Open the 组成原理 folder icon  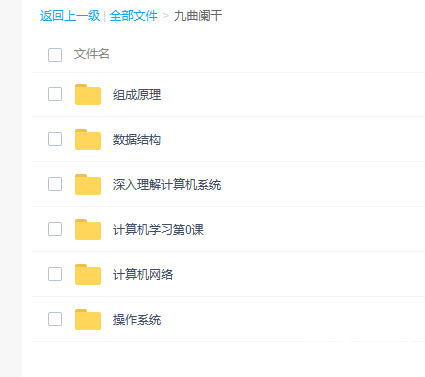pos(88,95)
